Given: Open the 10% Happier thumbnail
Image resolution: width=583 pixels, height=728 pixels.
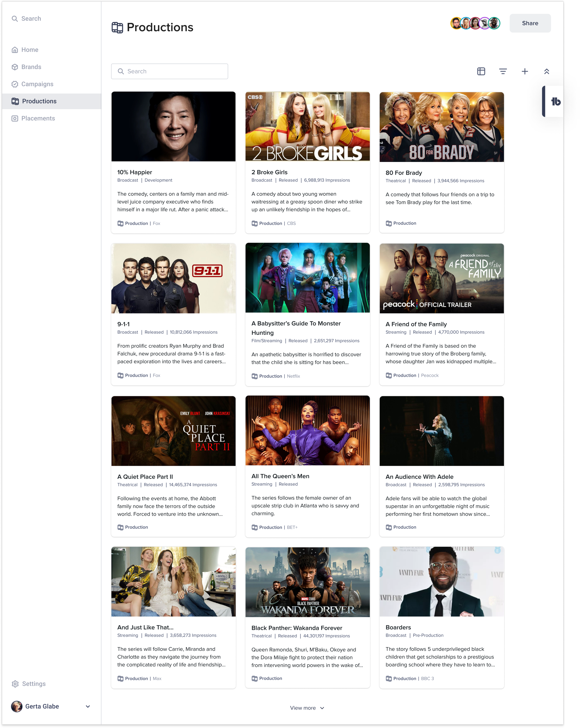Looking at the screenshot, I should (x=173, y=126).
